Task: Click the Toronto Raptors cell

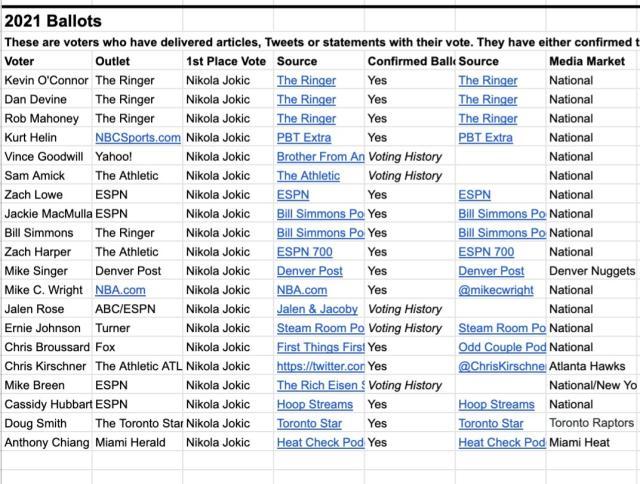Action: coord(591,423)
